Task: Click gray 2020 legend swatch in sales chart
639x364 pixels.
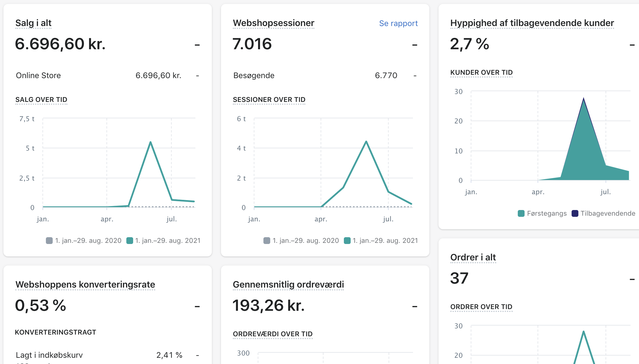Action: (x=49, y=241)
